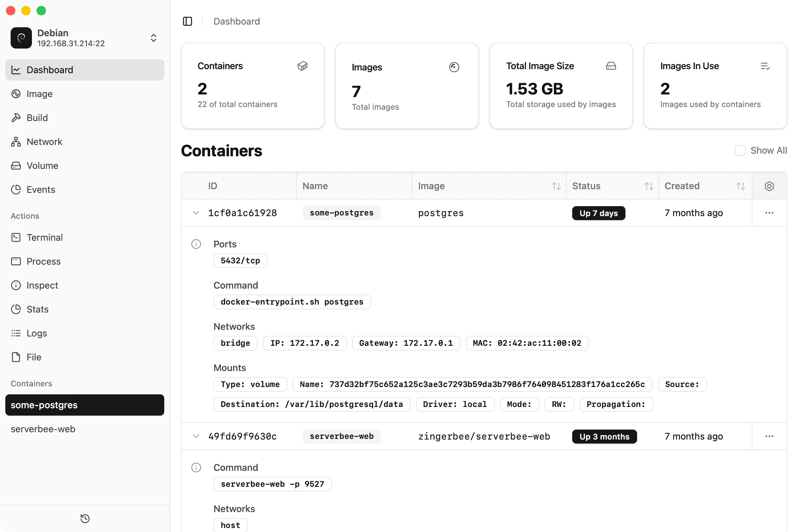Collapse the 49fd69f9630c container details
Viewport: 798px width, 532px height.
(x=196, y=436)
